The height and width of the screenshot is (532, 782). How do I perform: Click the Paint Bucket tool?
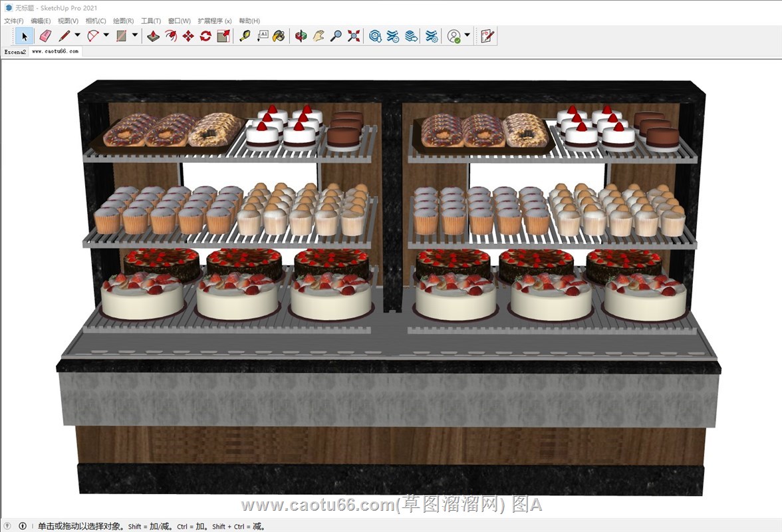pyautogui.click(x=279, y=36)
